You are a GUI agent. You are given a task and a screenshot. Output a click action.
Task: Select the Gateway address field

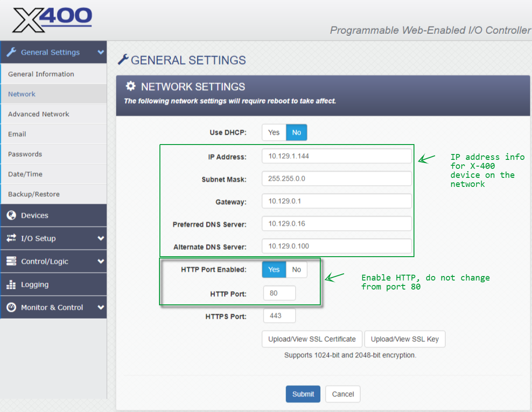[x=337, y=201]
